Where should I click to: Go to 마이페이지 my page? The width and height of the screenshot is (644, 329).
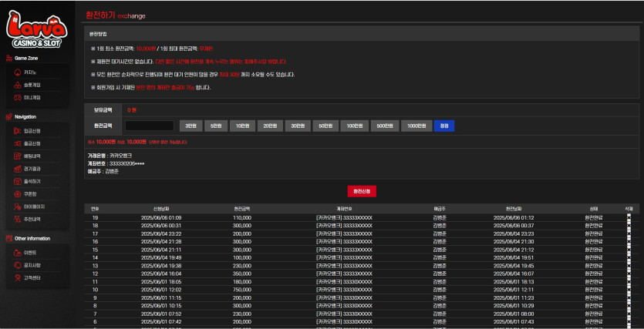click(x=34, y=206)
